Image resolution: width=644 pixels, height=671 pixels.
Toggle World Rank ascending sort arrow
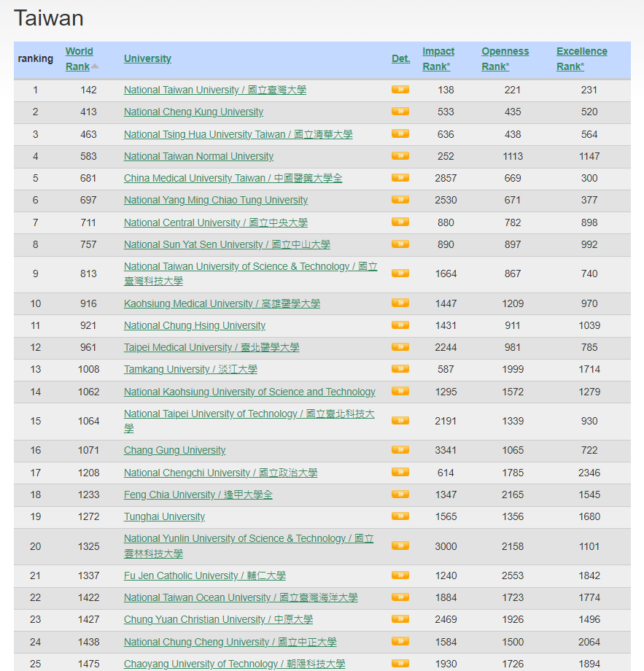coord(95,66)
